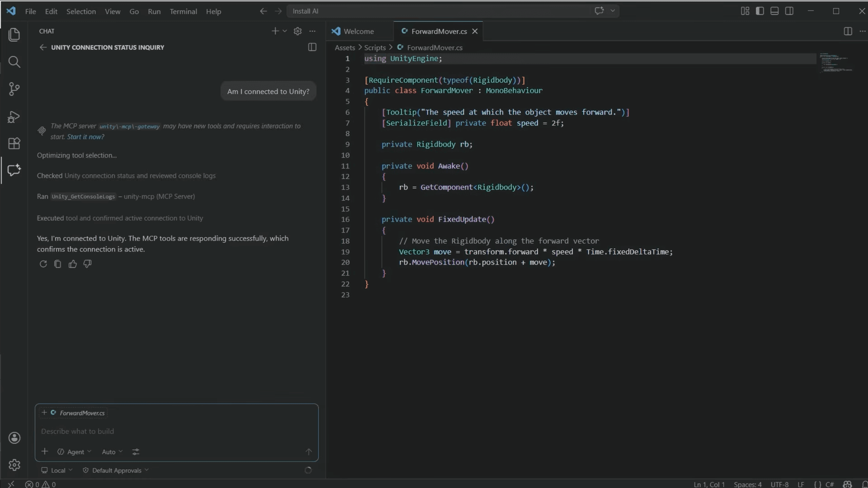
Task: Open errors and warnings count in status bar
Action: [40, 484]
